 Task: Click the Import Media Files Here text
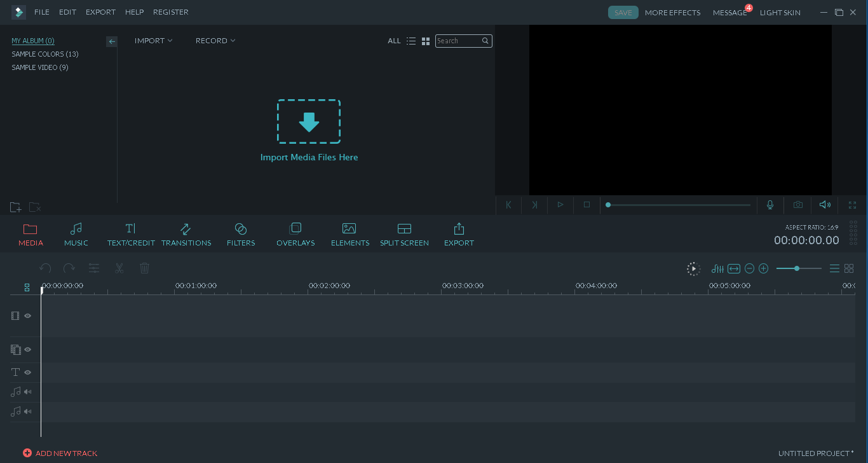[x=309, y=157]
